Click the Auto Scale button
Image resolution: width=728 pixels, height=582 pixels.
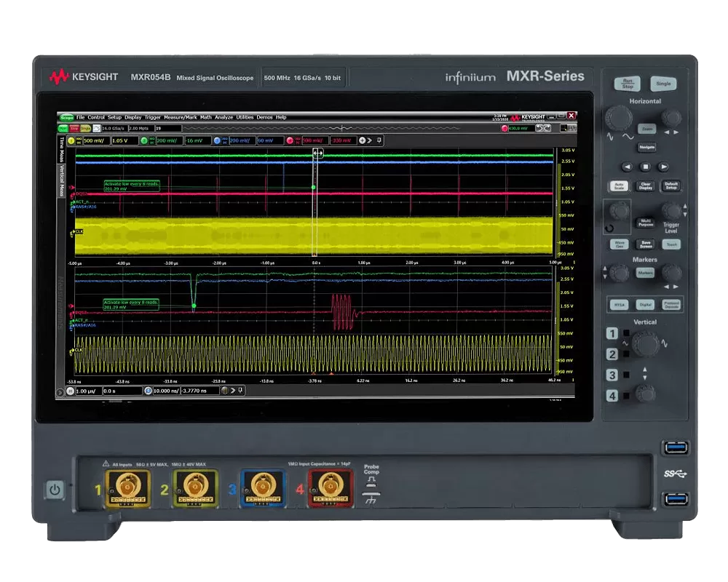pyautogui.click(x=620, y=186)
